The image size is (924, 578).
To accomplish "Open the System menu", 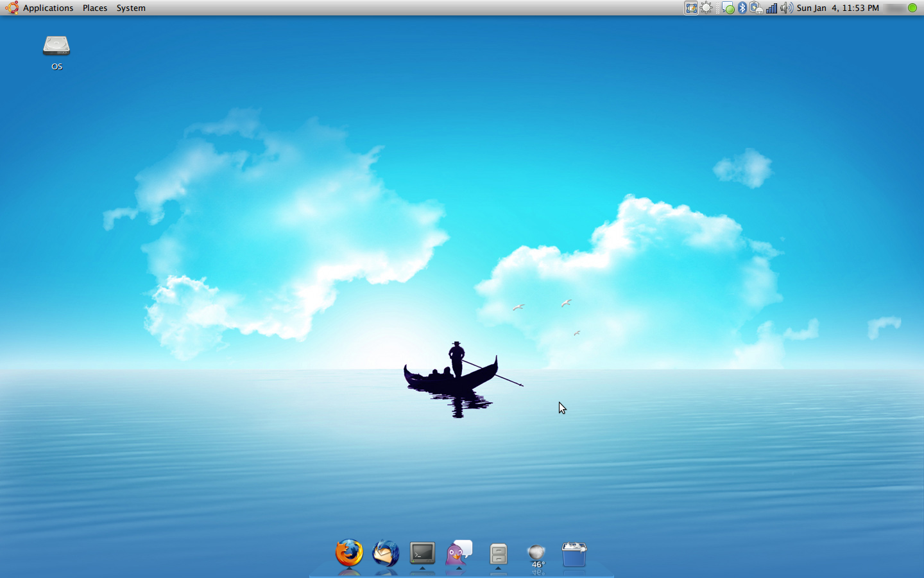I will coord(131,8).
